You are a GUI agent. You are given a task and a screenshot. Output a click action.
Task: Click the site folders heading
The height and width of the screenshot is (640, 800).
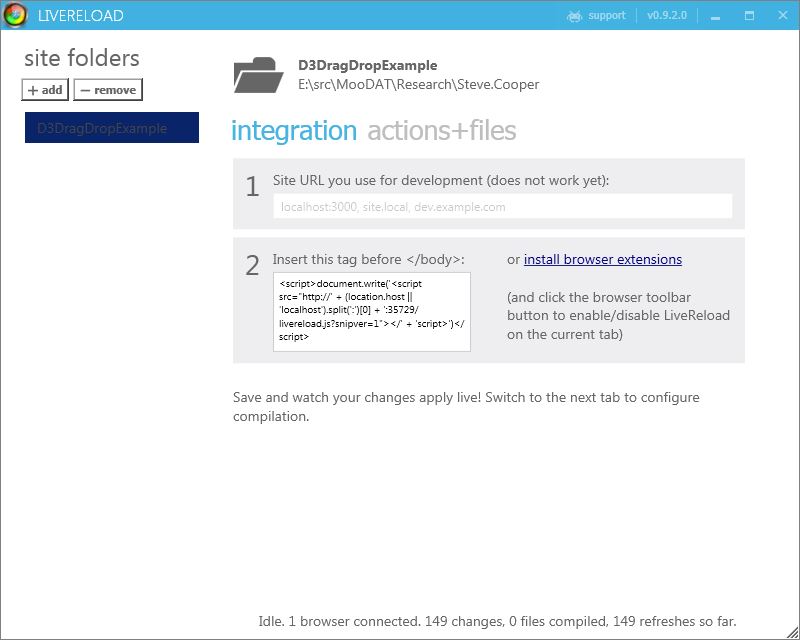82,58
